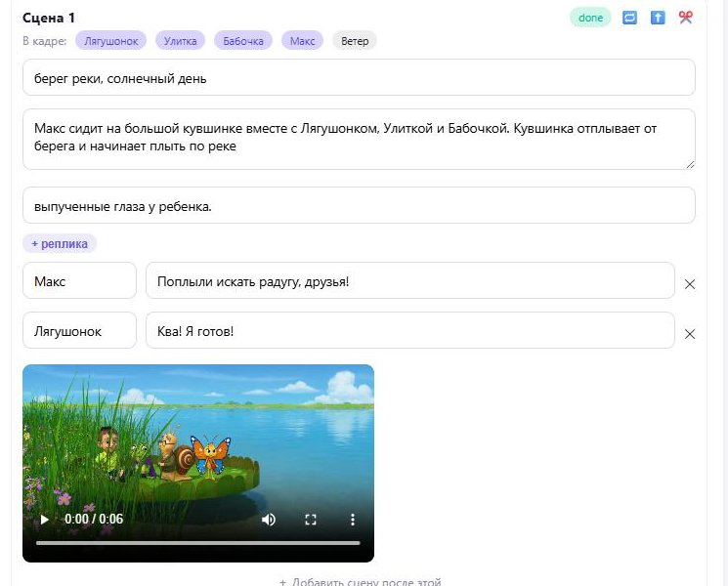The height and width of the screenshot is (586, 728).
Task: Toggle the Бабочка character tag
Action: click(x=242, y=41)
